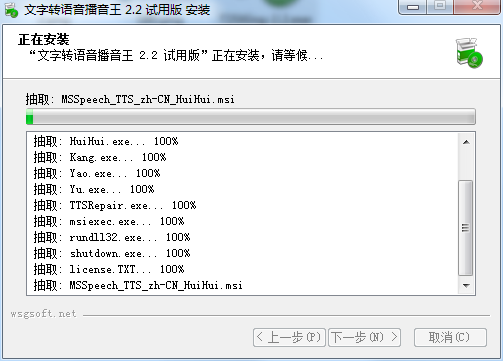This screenshot has height=361, width=503.
Task: Select log line Yu.exe... 100%
Action: point(94,189)
